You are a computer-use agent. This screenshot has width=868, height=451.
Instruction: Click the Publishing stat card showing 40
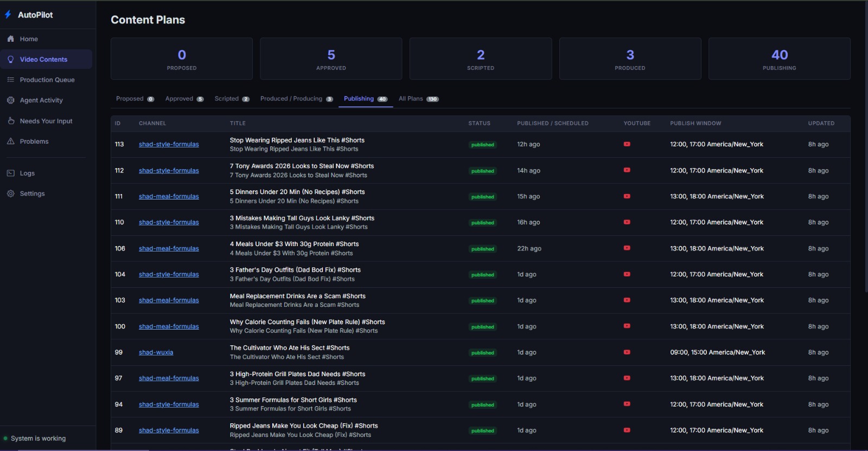click(780, 59)
